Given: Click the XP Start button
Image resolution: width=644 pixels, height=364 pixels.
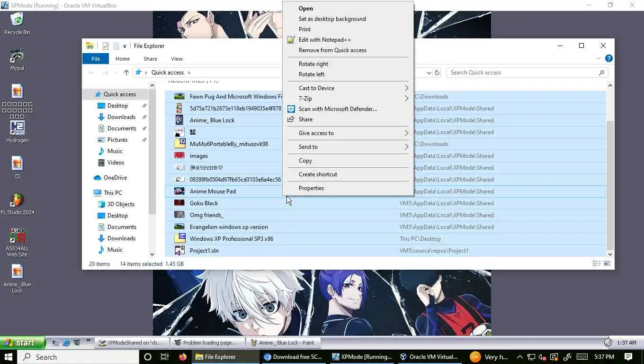Looking at the screenshot, I should pos(23,343).
